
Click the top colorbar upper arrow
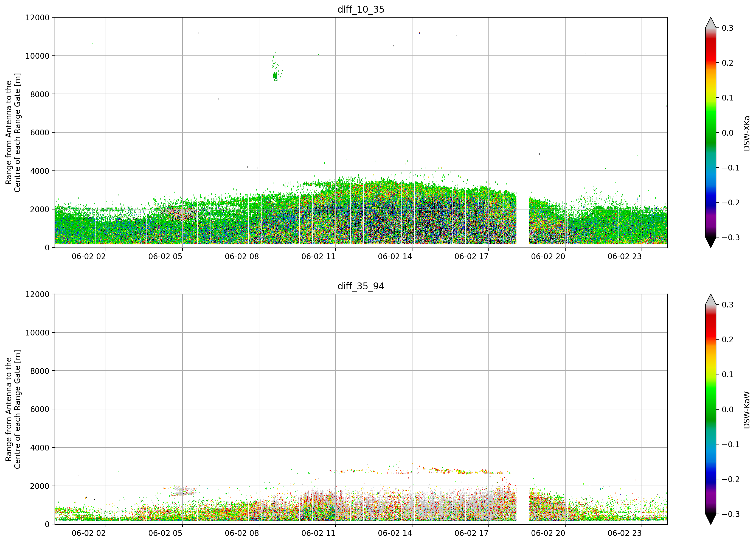[x=711, y=23]
